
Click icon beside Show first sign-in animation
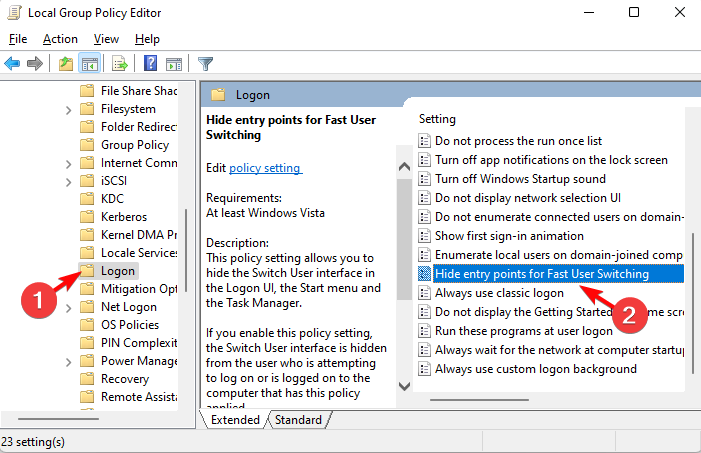tap(424, 236)
